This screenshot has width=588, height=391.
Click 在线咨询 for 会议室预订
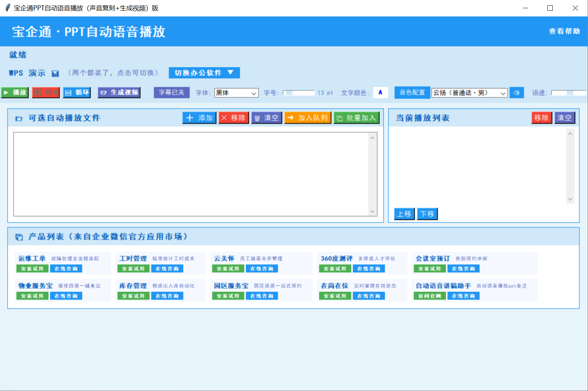464,269
